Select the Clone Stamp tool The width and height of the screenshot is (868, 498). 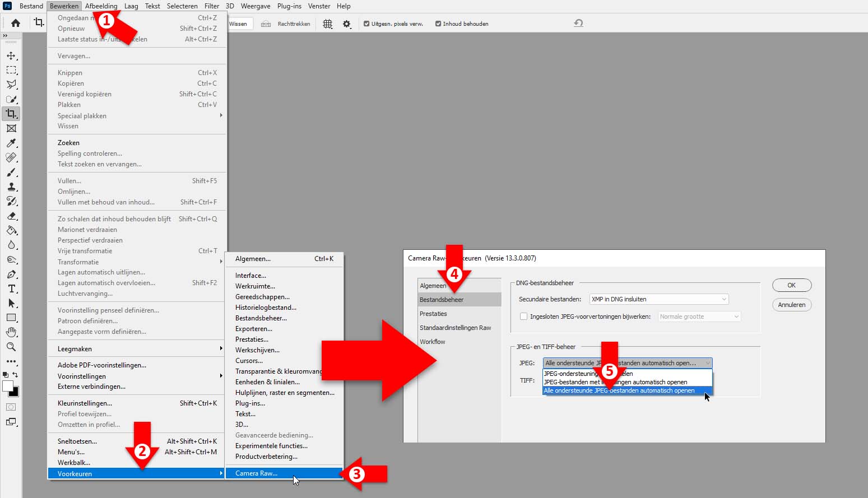[11, 187]
